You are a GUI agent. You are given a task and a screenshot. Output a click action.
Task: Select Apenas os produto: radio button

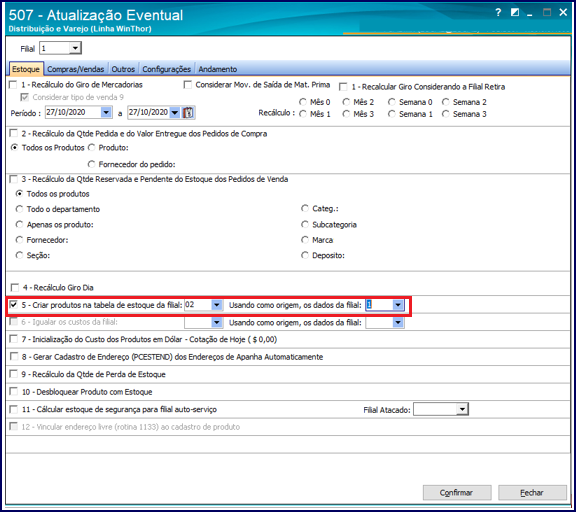pyautogui.click(x=19, y=224)
